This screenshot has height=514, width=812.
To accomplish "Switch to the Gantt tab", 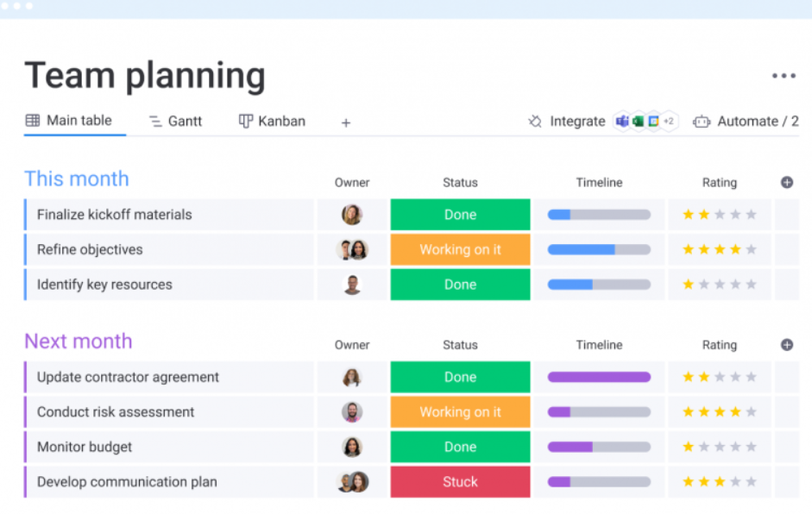I will 175,122.
